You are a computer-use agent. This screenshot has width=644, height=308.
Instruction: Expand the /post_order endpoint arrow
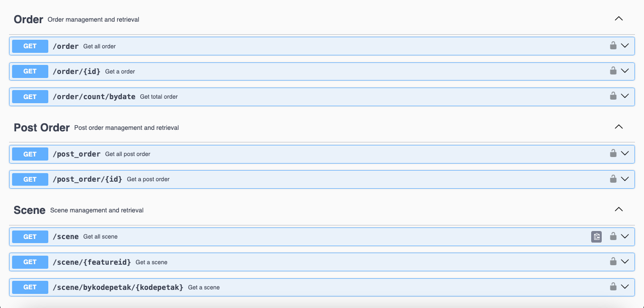pos(625,153)
